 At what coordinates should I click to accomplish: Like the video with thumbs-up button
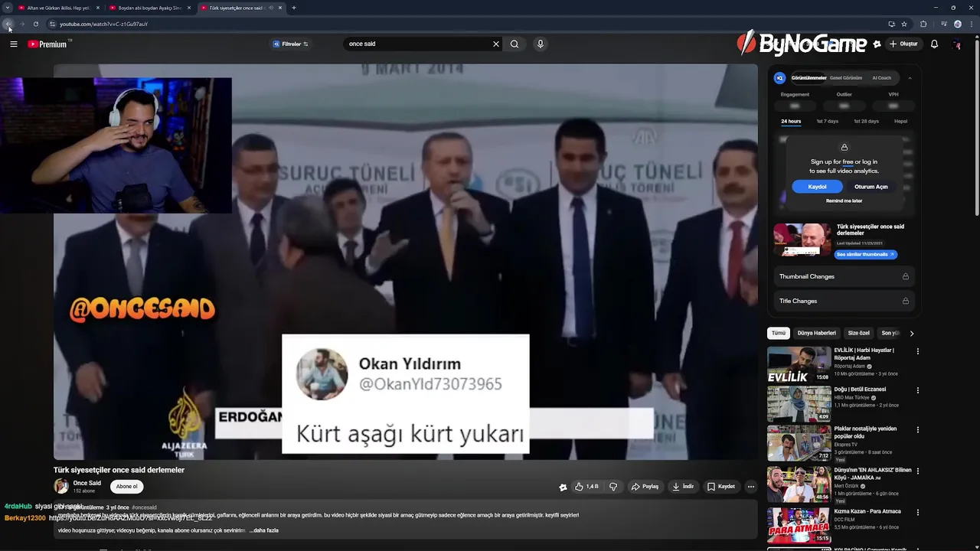pyautogui.click(x=586, y=487)
